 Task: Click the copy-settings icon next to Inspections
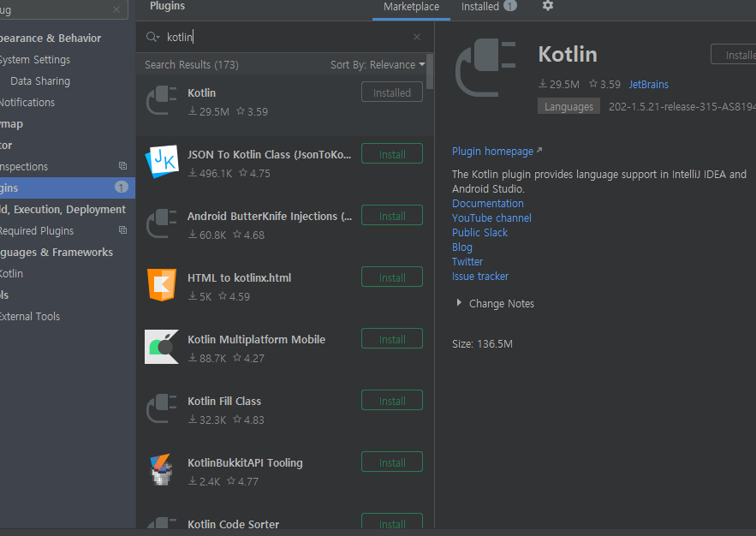coord(123,166)
